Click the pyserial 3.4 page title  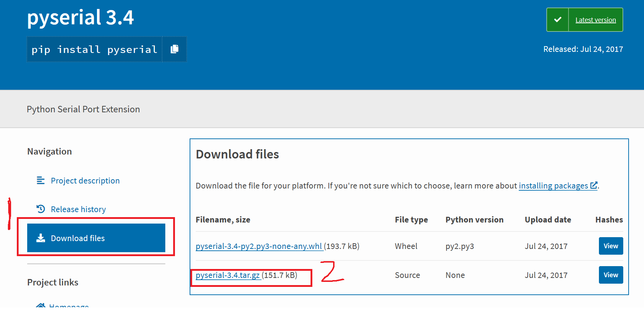tap(80, 18)
